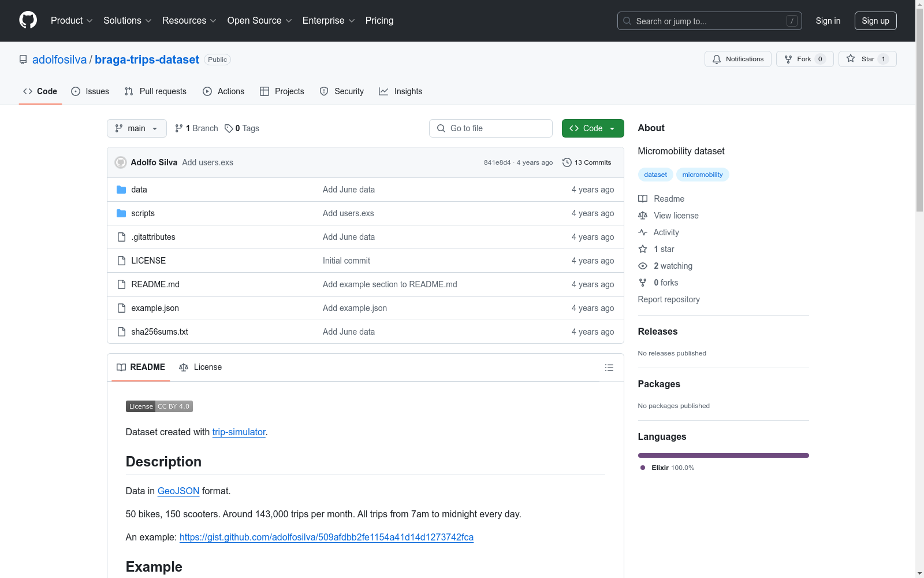Screen dimensions: 924x578
Task: Click the GitHub logo icon
Action: (x=28, y=20)
